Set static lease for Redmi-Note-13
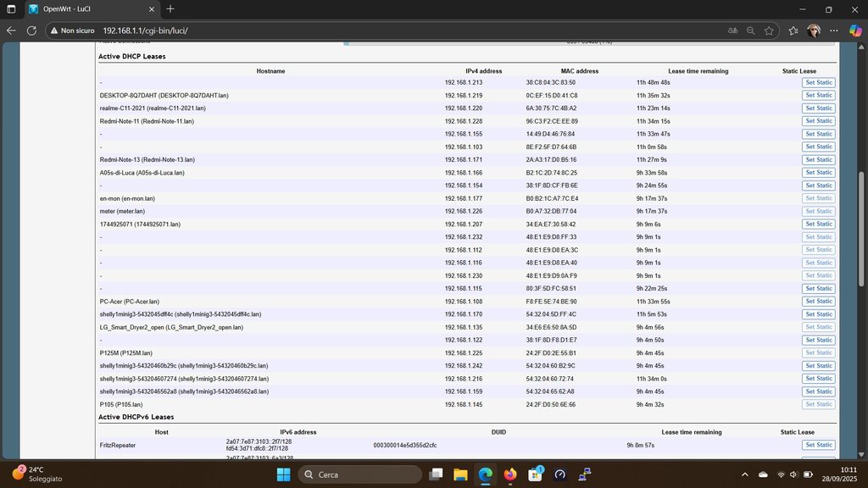 819,159
